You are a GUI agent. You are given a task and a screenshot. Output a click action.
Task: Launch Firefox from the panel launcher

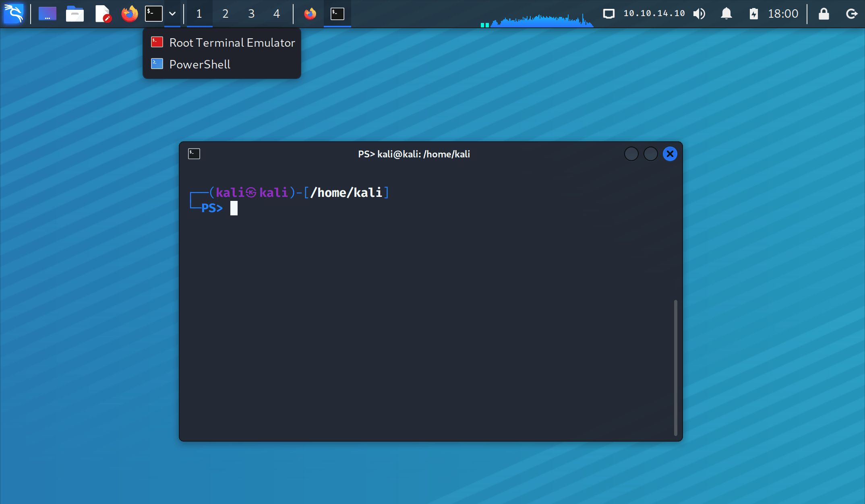click(x=129, y=14)
